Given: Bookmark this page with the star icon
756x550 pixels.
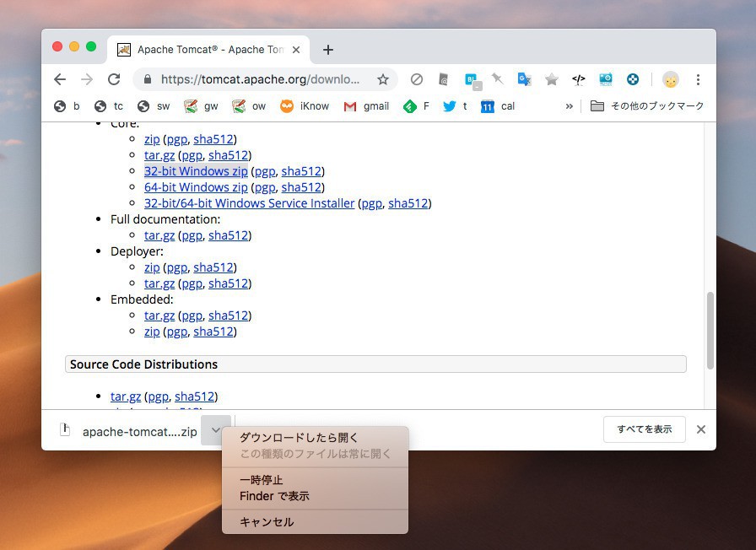Looking at the screenshot, I should pyautogui.click(x=383, y=79).
